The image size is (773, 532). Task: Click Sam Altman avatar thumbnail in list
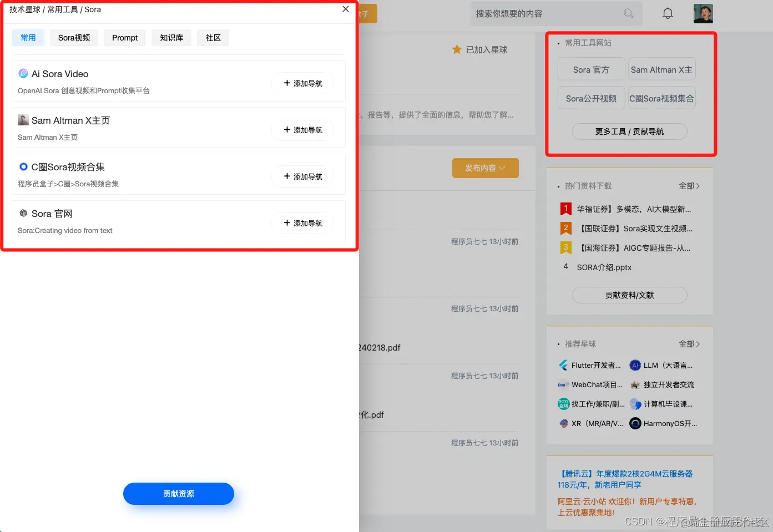tap(23, 120)
